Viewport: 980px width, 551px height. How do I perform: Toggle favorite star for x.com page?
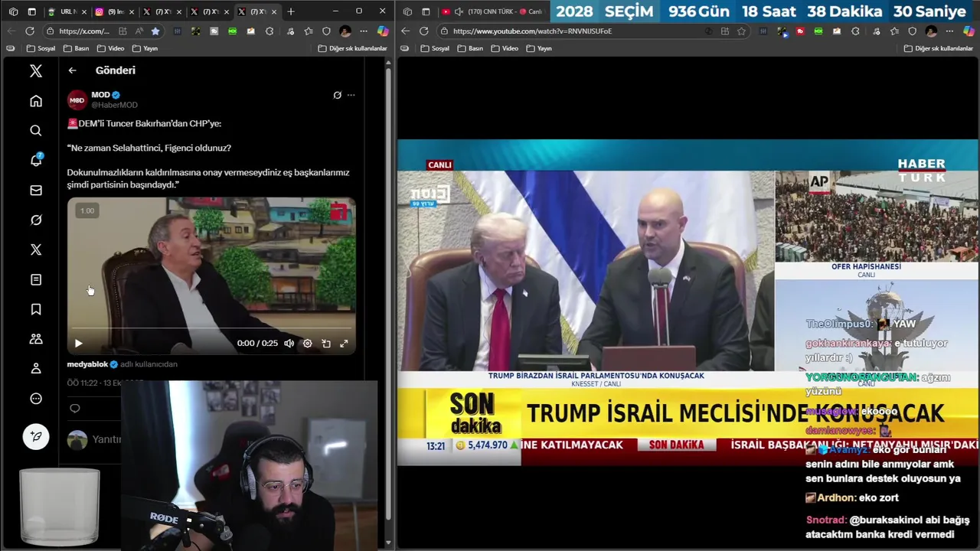coord(155,31)
